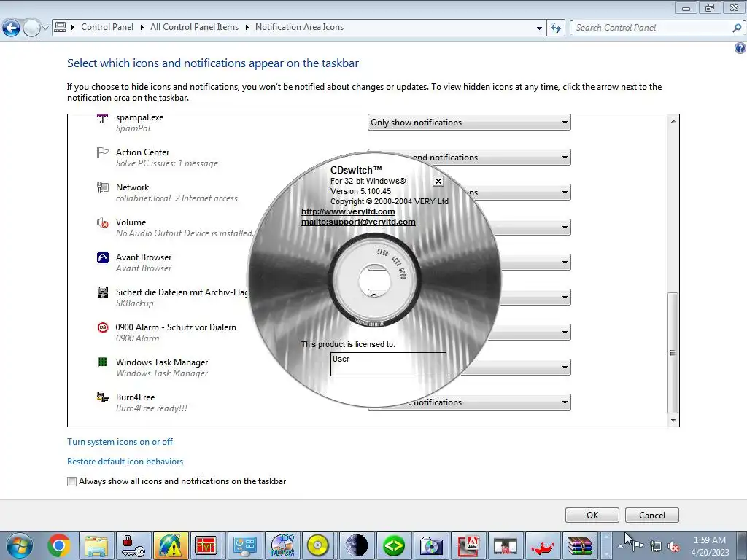Click the Network icon in the list

pyautogui.click(x=102, y=187)
